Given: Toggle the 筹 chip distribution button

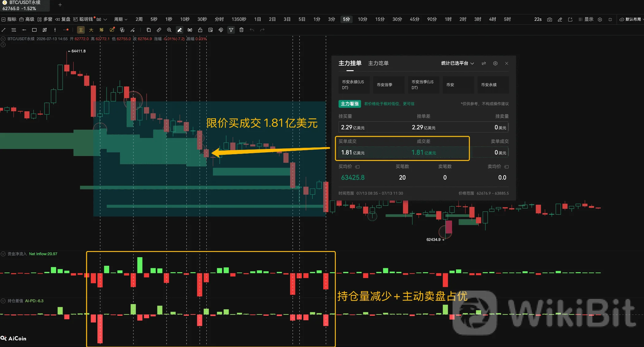Looking at the screenshot, I should click(102, 30).
